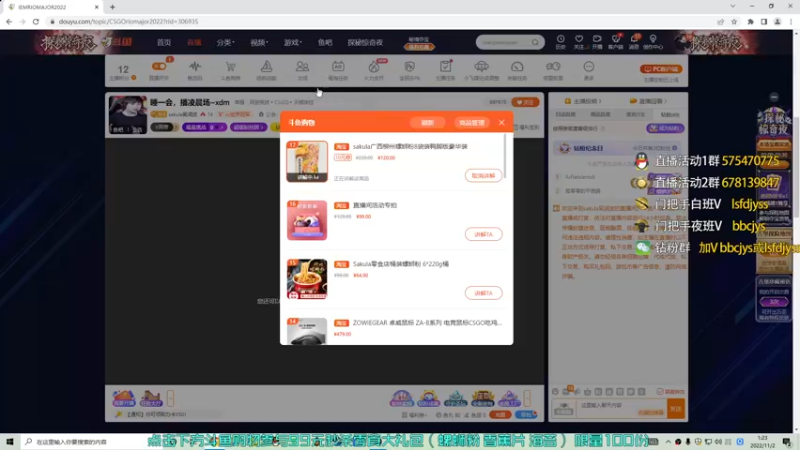Go to 首页 in navigation bar
This screenshot has width=800, height=450.
click(164, 42)
